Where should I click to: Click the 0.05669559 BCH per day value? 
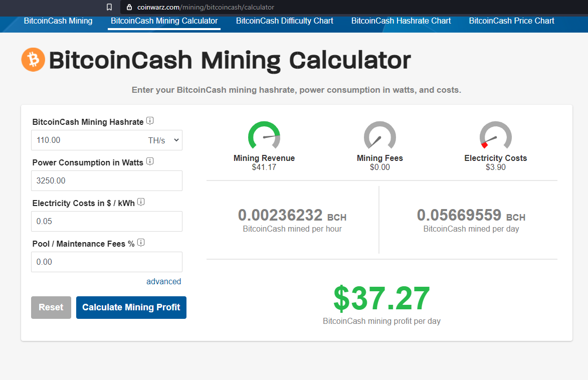tap(471, 216)
